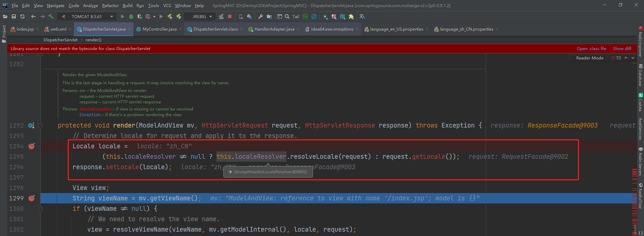Open Settings with the wrench icon
The image size is (644, 236).
pyautogui.click(x=261, y=16)
